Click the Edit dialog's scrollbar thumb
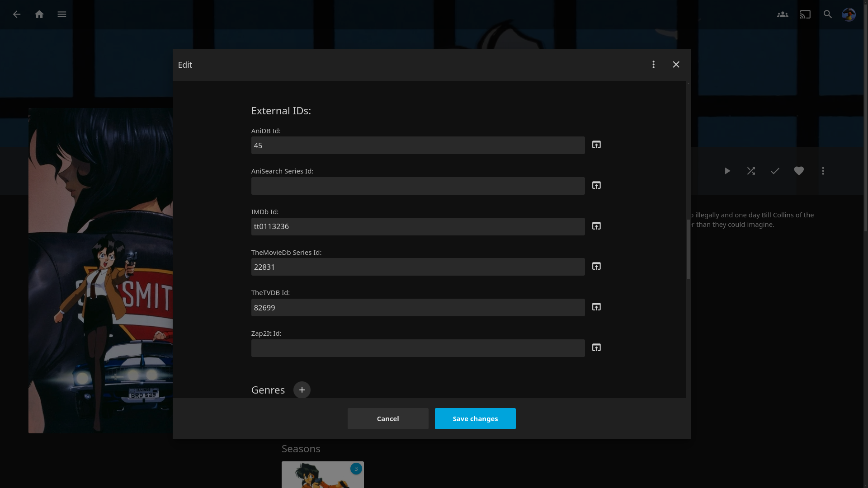Screen dimensions: 868x488 (x=688, y=249)
